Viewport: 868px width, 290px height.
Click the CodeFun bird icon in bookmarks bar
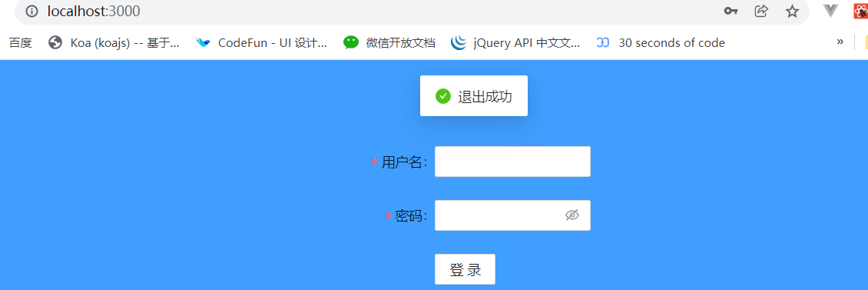tap(203, 43)
